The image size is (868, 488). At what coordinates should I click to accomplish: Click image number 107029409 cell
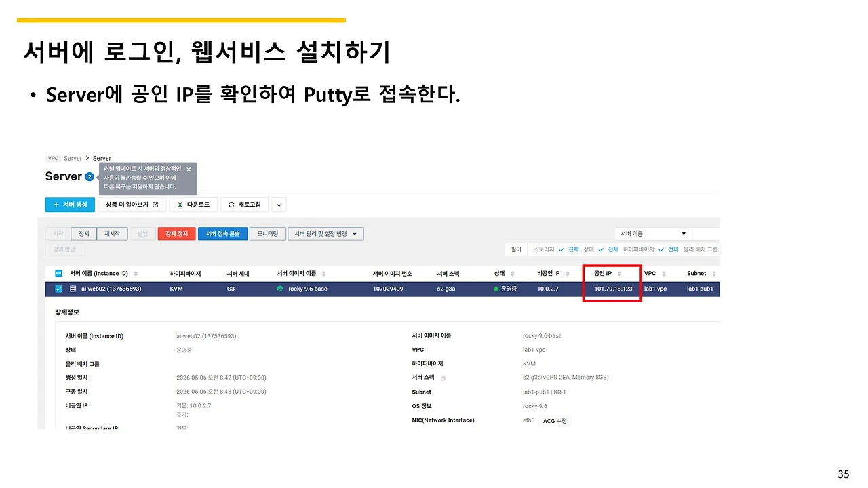tap(388, 289)
